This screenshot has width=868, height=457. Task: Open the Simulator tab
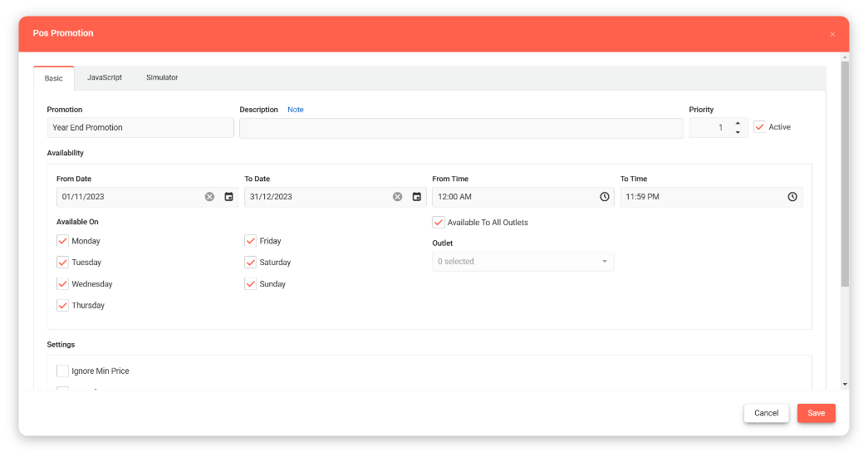point(162,78)
